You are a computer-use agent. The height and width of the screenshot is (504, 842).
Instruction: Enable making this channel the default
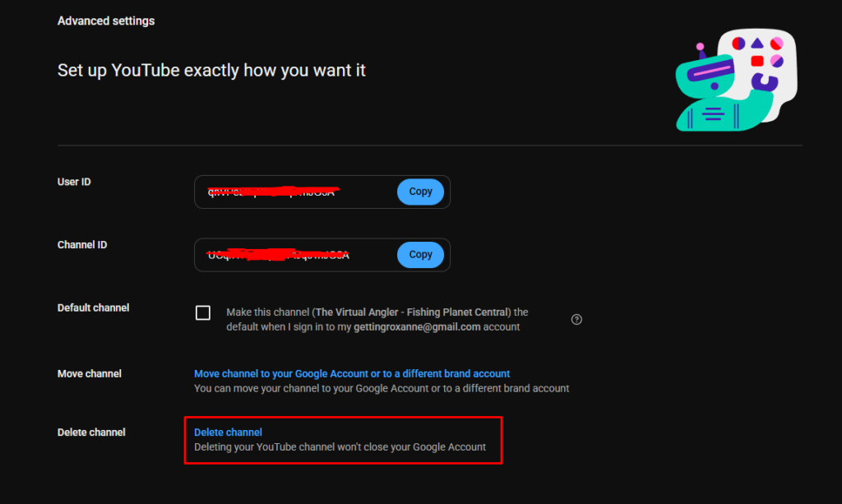click(x=202, y=312)
